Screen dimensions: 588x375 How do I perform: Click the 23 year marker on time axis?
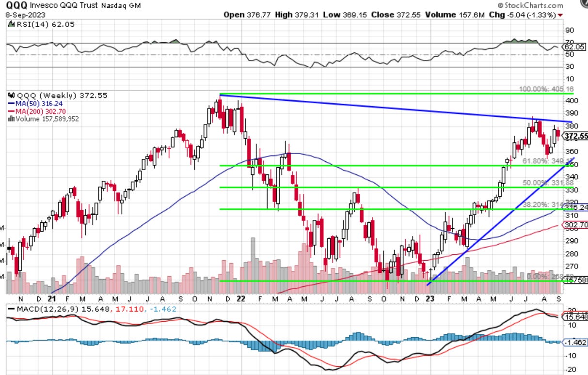click(430, 298)
